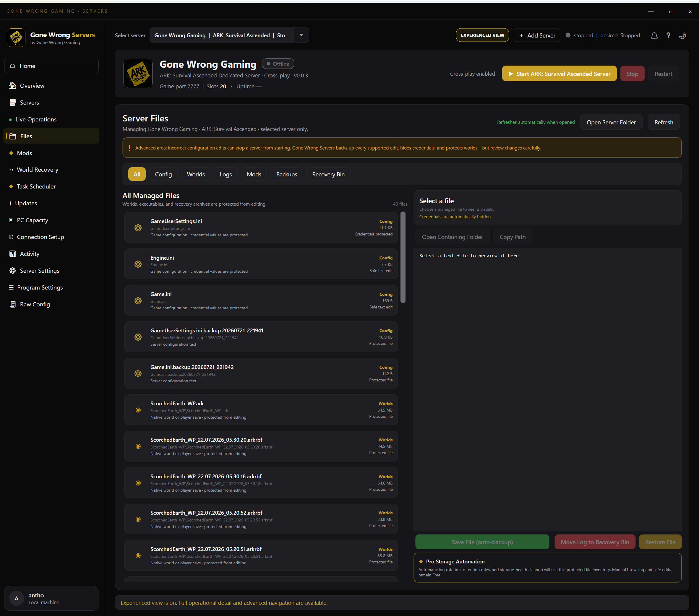Click the antho Local machine profile
The width and height of the screenshot is (699, 616).
pyautogui.click(x=51, y=598)
